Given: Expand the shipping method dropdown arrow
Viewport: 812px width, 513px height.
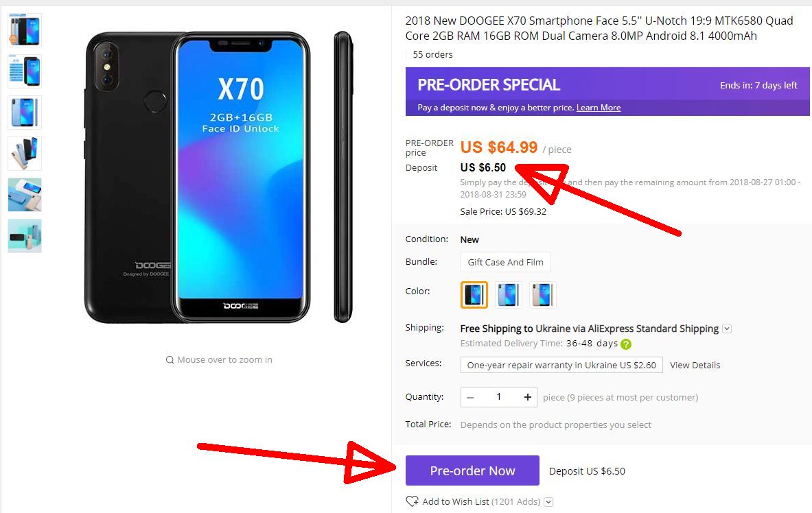Looking at the screenshot, I should [x=727, y=329].
